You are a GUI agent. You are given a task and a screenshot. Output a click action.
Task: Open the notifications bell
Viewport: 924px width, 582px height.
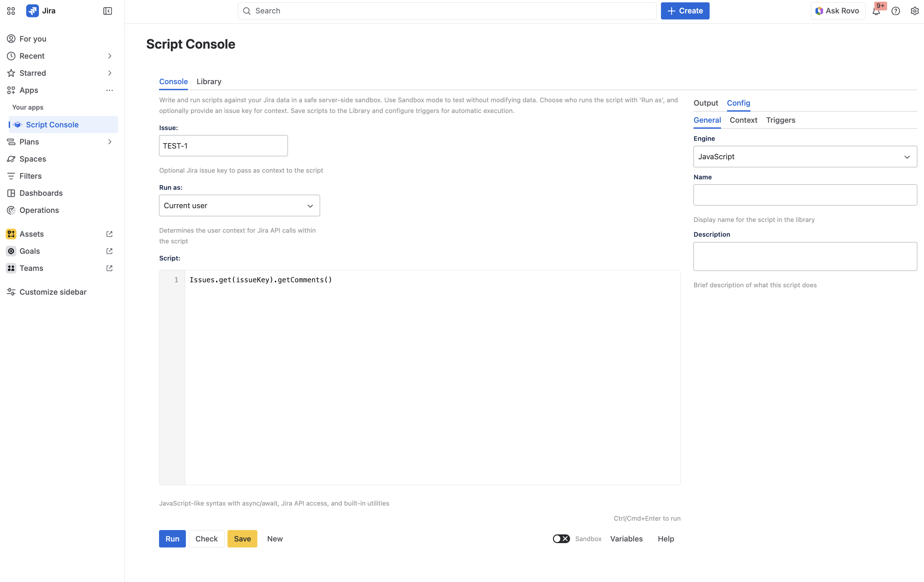[876, 11]
